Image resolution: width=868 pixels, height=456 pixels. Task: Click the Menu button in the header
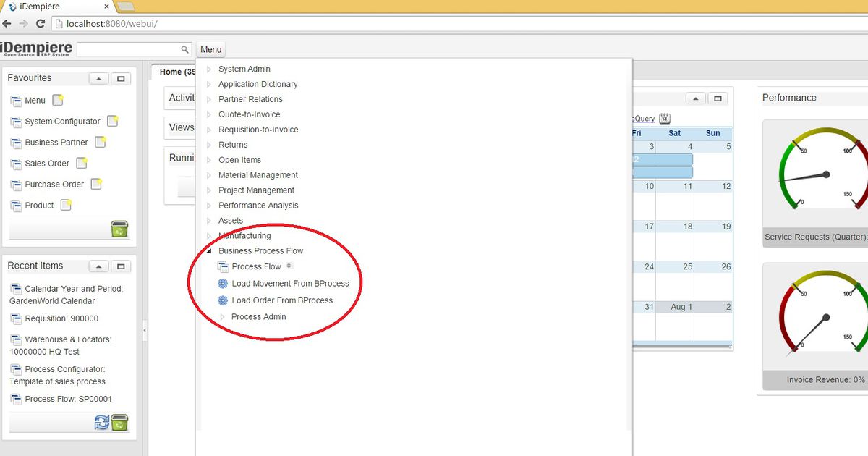210,49
